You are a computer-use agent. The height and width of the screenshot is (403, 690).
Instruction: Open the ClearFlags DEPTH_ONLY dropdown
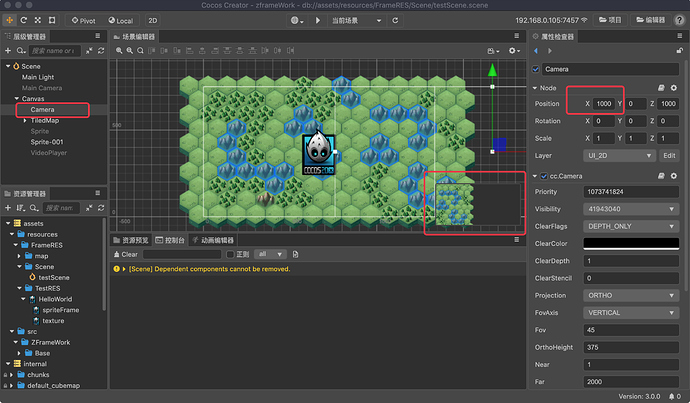[x=630, y=226]
